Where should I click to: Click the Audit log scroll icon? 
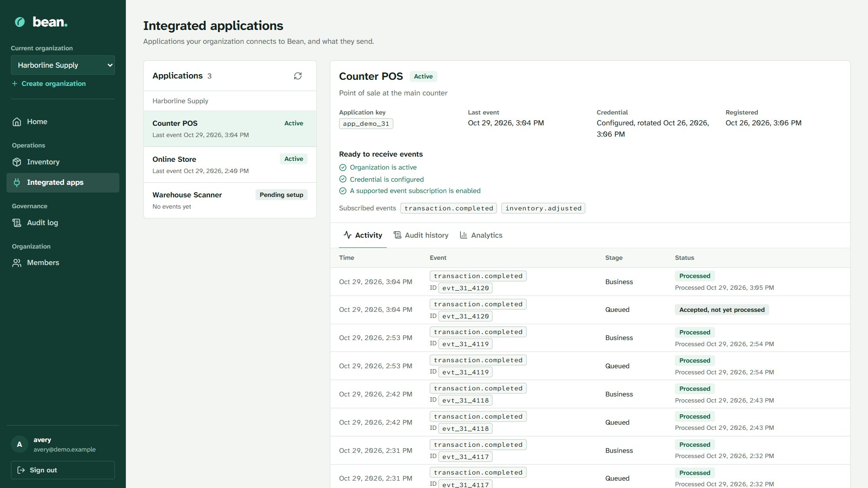(x=17, y=223)
